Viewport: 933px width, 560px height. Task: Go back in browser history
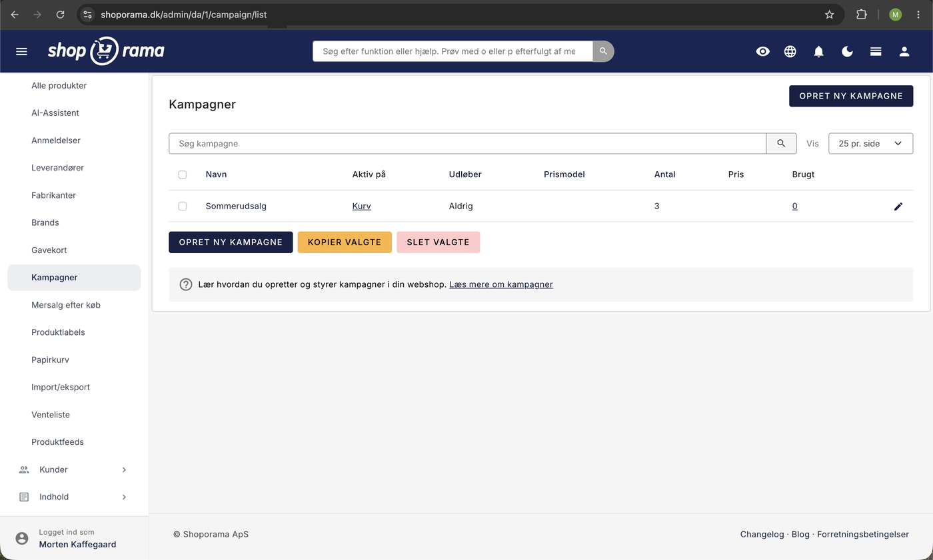point(15,14)
